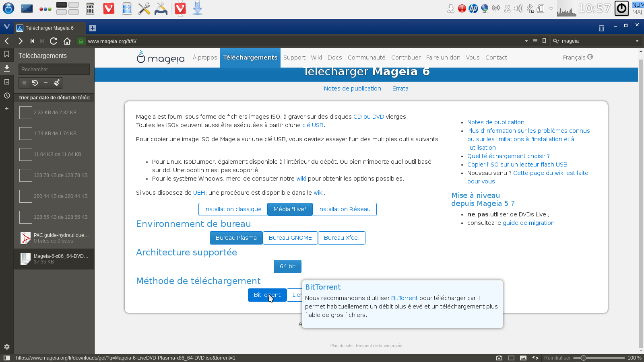Add a web panel with plus icon
The height and width of the screenshot is (362, 644).
tap(7, 109)
